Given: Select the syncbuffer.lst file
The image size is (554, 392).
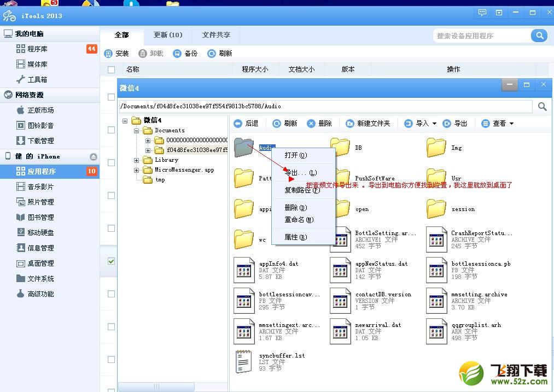Looking at the screenshot, I should point(270,361).
